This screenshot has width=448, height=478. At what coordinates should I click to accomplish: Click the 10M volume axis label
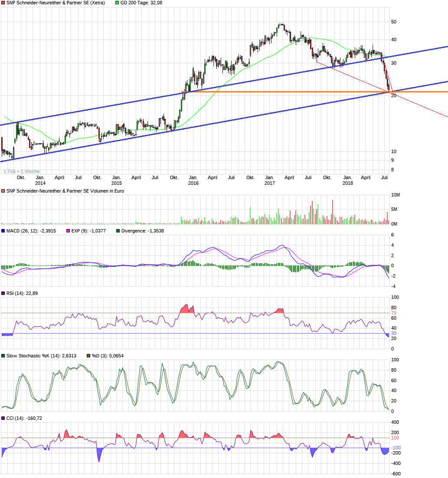pyautogui.click(x=395, y=195)
